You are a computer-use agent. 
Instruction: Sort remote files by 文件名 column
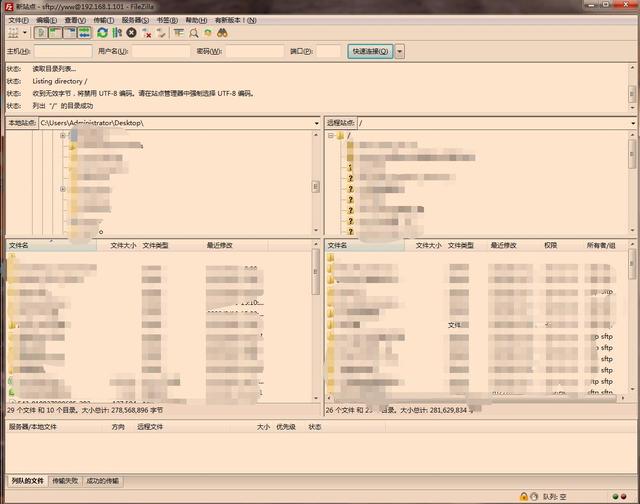click(x=364, y=245)
